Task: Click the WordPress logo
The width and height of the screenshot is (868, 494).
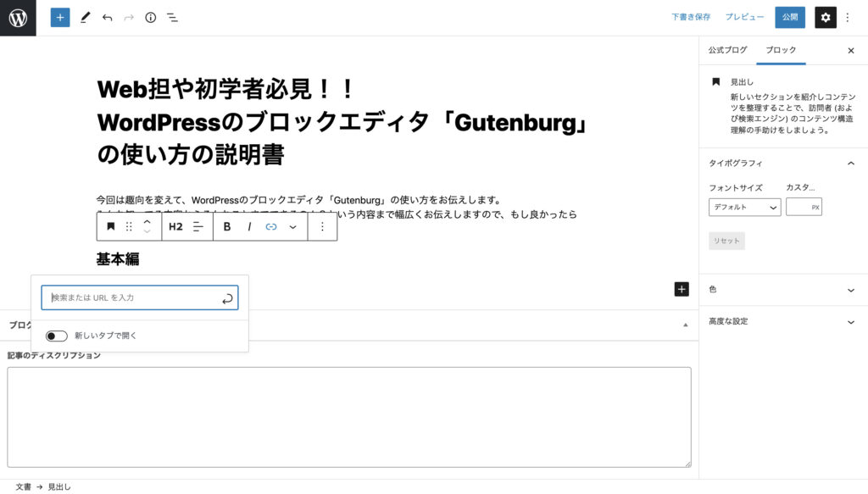Action: (18, 18)
